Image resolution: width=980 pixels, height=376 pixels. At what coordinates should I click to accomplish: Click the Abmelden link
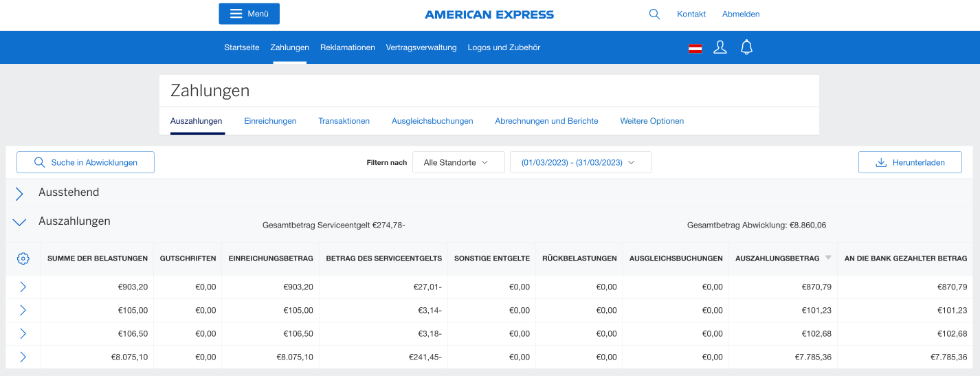point(740,14)
